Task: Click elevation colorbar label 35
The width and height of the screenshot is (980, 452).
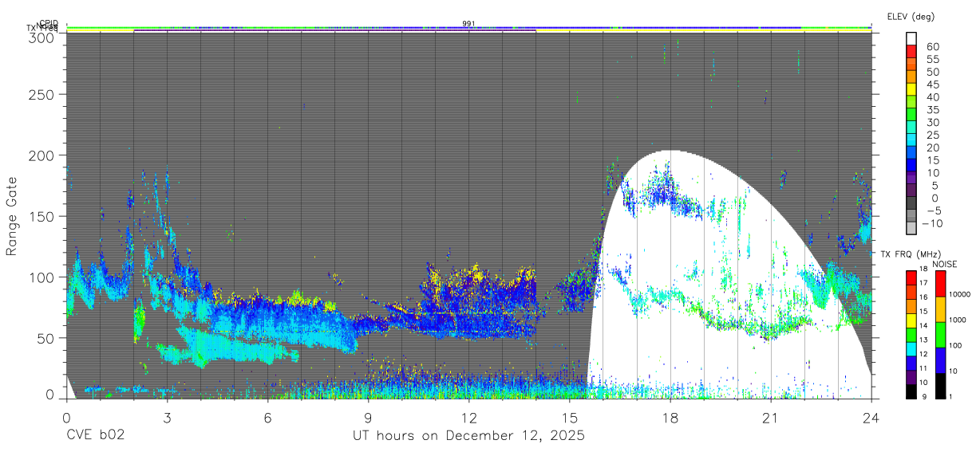Action: pos(932,110)
